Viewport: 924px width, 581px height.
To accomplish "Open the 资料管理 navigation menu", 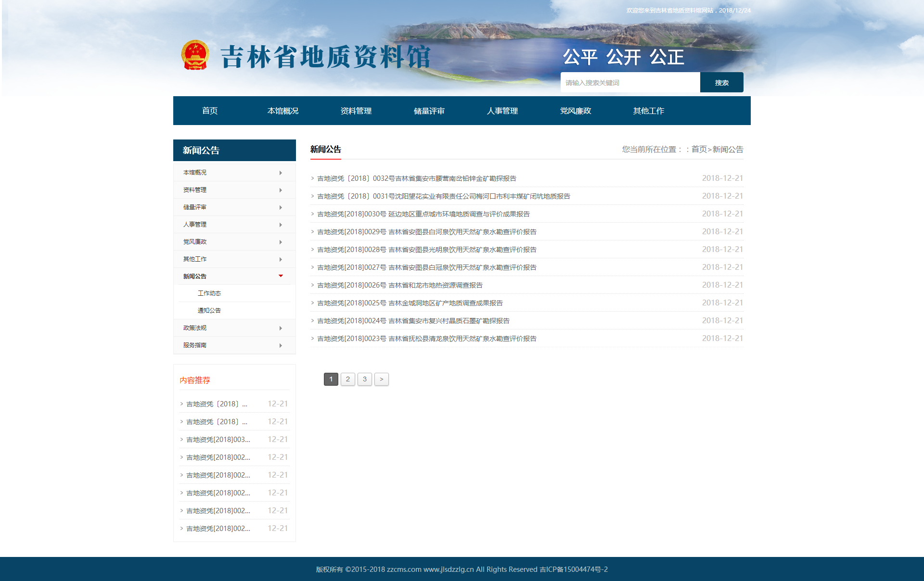I will click(x=356, y=111).
